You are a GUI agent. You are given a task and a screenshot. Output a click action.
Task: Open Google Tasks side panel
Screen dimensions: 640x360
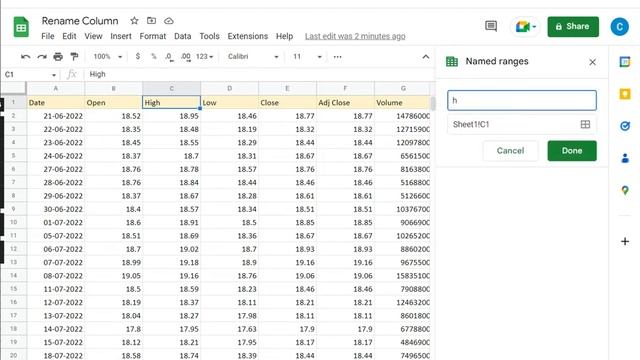[624, 126]
